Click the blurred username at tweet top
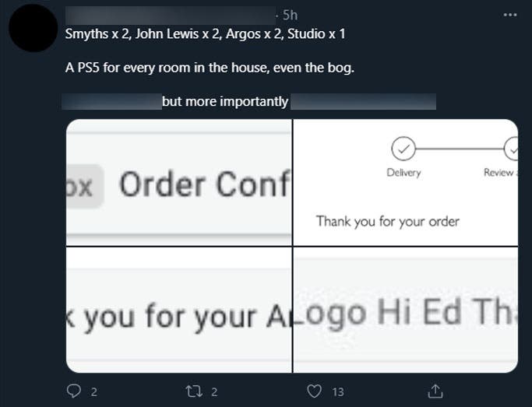Viewport: 532px width, 407px height. (x=171, y=16)
